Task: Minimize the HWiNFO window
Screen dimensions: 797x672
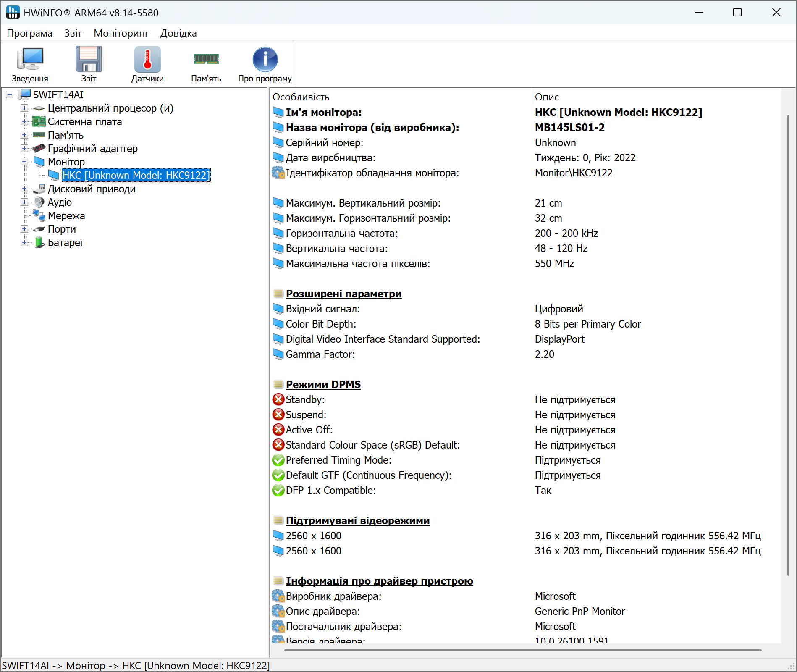Action: coord(699,13)
